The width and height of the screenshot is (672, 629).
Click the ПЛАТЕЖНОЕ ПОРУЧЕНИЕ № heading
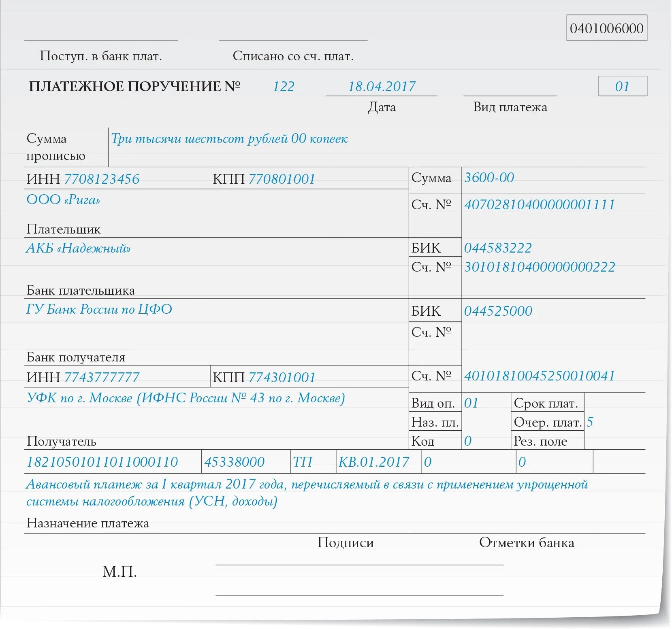click(134, 86)
